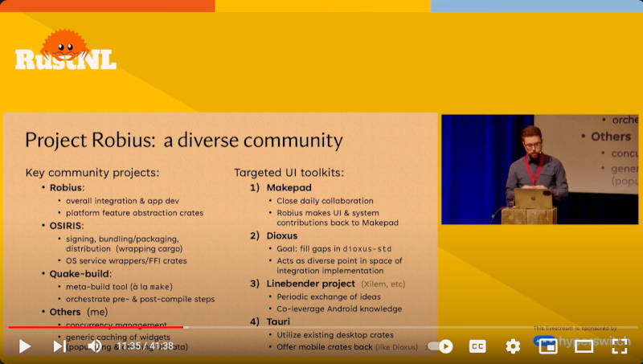Viewport: 643px width, 364px height.
Task: Click the 'Tauri' toolkit entry
Action: tap(278, 321)
